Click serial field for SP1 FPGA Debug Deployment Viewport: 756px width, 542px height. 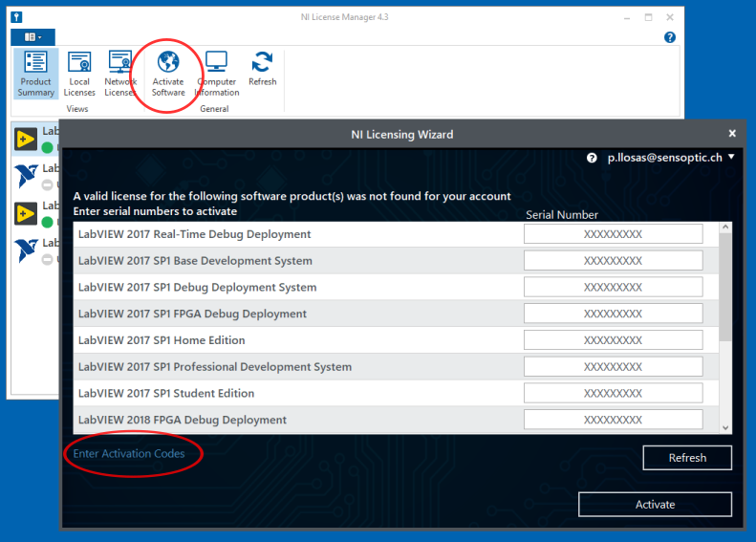[x=613, y=314]
